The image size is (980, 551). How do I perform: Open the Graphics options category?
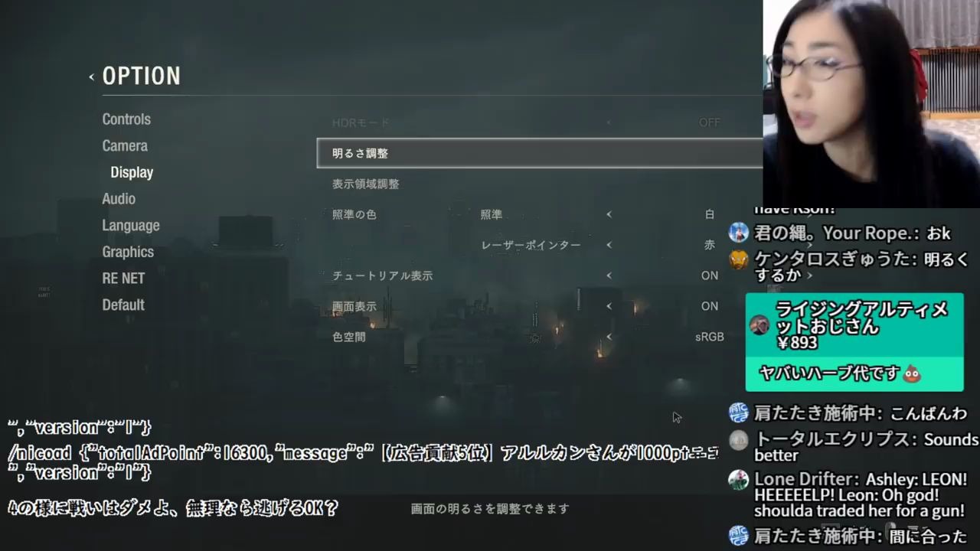(128, 252)
